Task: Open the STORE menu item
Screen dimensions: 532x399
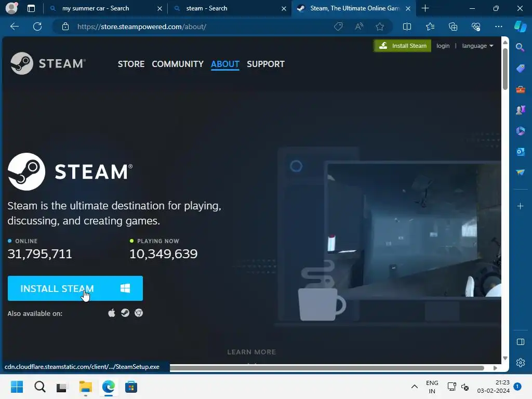Action: pyautogui.click(x=131, y=64)
